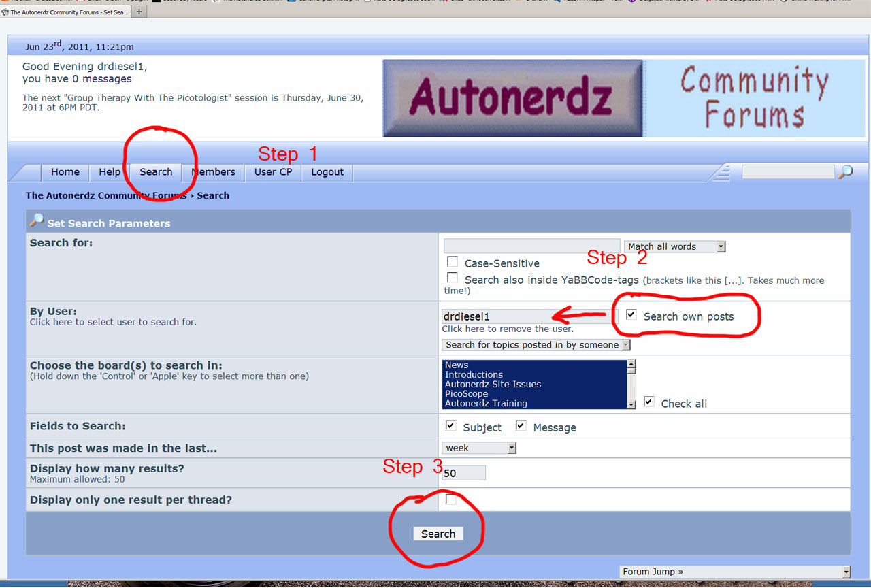The image size is (871, 588).
Task: Click the Autonerdz banner logo
Action: 513,98
